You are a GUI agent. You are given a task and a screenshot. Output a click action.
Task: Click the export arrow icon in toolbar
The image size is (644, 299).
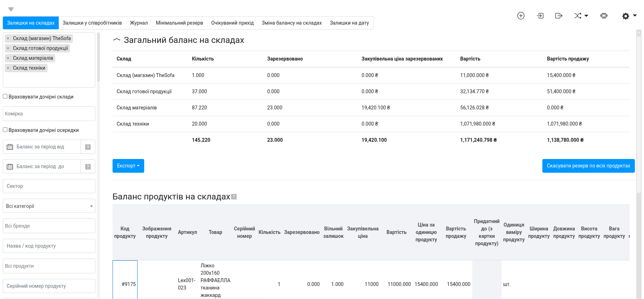pyautogui.click(x=559, y=16)
